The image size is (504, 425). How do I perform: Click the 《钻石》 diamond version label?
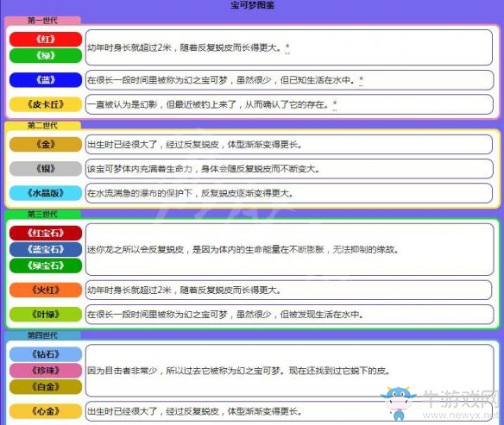[46, 354]
